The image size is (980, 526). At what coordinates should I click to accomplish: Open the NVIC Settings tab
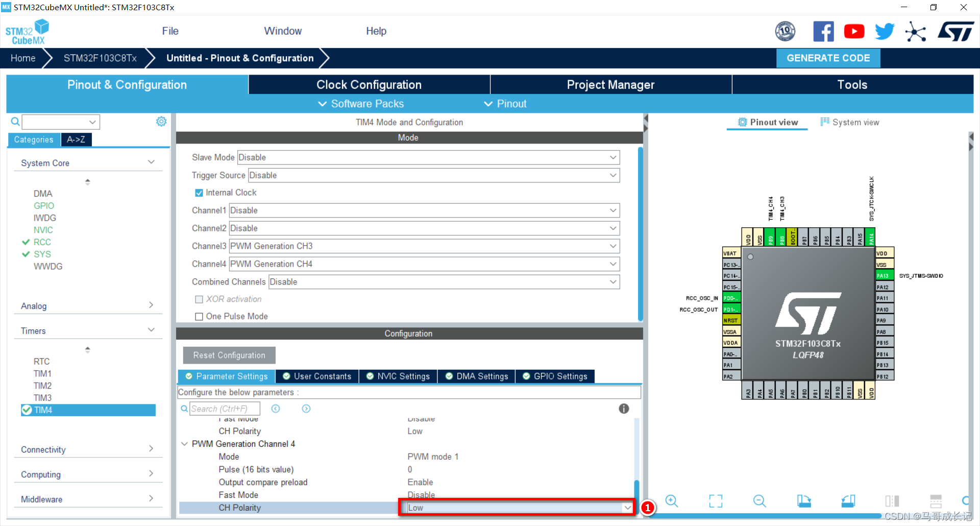(x=398, y=376)
